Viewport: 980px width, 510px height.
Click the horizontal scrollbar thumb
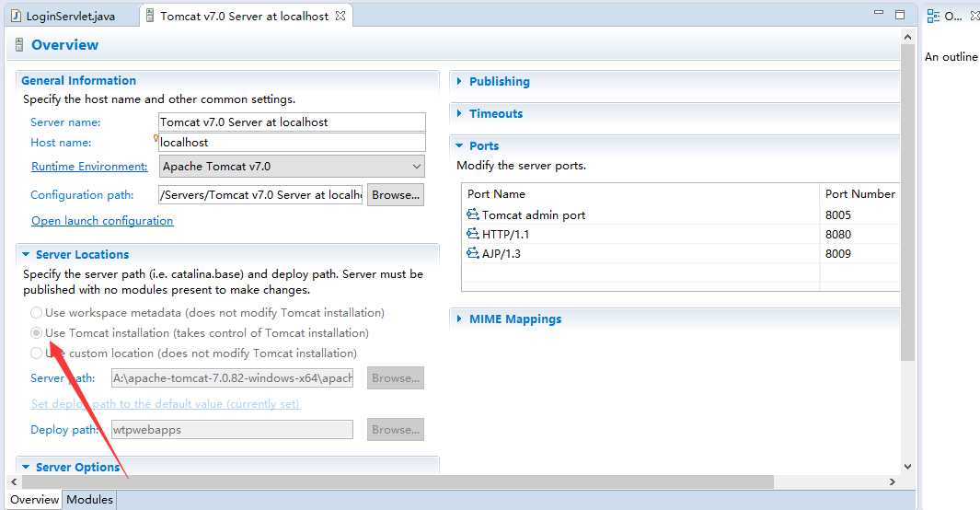(398, 481)
